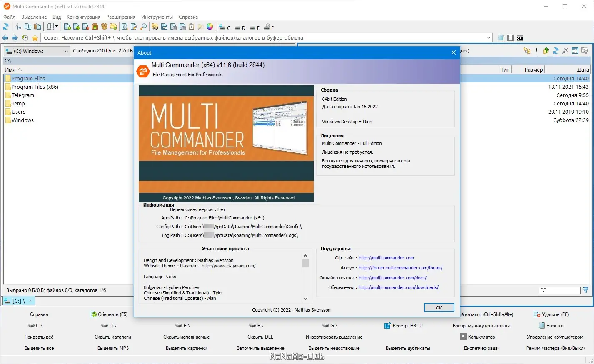Click OK in the About dialog
Screen dimensions: 594x364
[x=439, y=308]
